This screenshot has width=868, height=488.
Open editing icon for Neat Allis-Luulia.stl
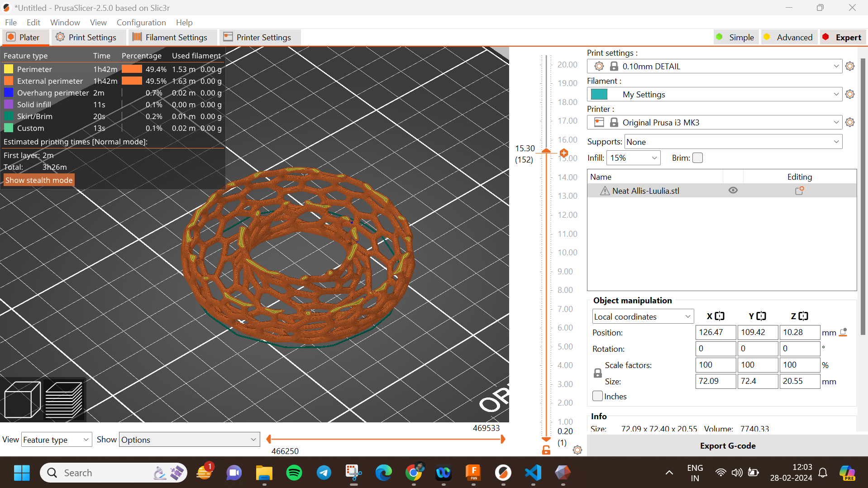click(x=799, y=191)
